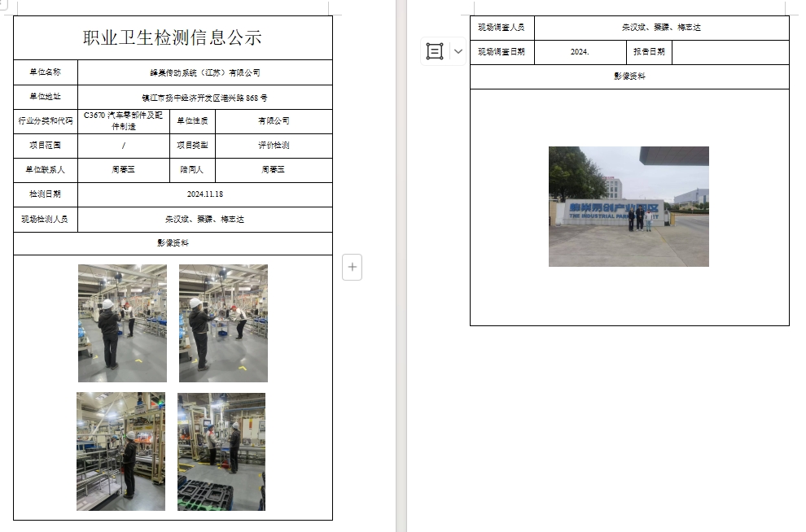
Task: Click the 现场调查日期 value cell showing 2024.
Action: pos(580,52)
